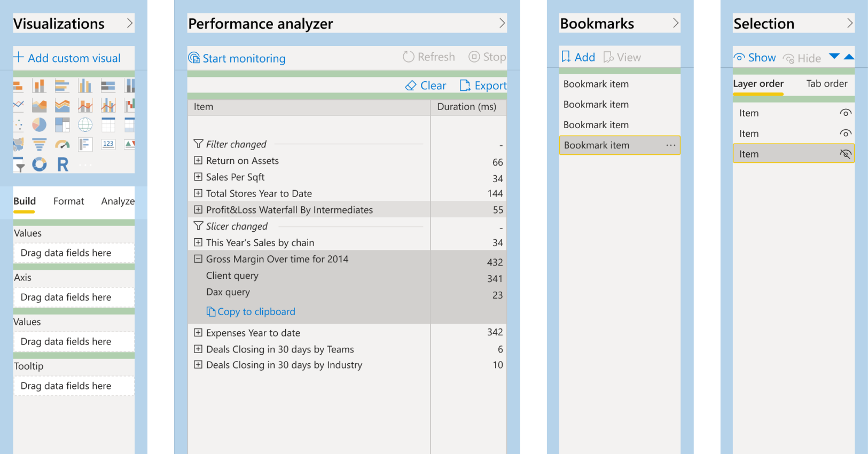The height and width of the screenshot is (454, 868).
Task: Expand the Expenses Year to date row
Action: (x=198, y=333)
